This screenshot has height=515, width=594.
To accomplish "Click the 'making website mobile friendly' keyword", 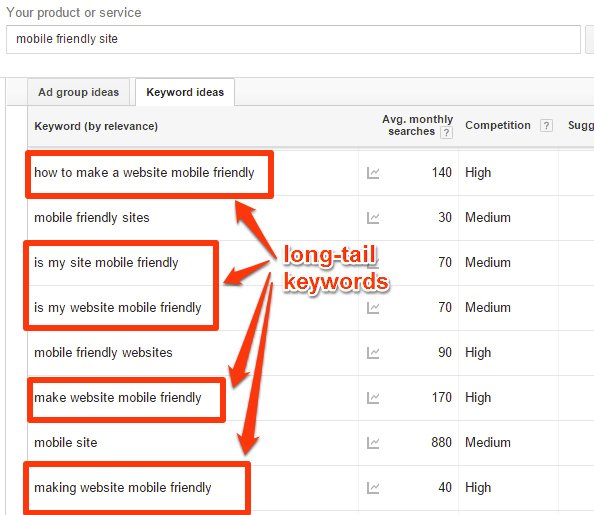I will pyautogui.click(x=123, y=488).
